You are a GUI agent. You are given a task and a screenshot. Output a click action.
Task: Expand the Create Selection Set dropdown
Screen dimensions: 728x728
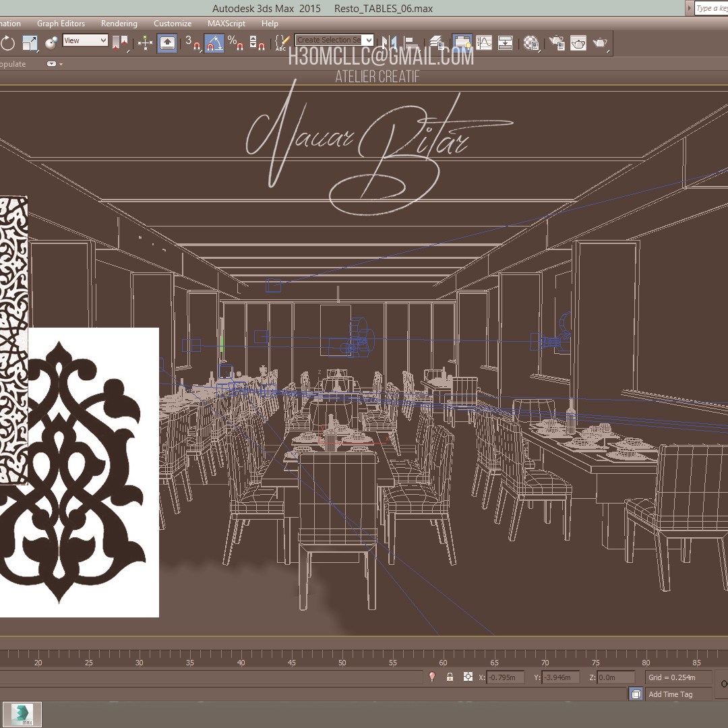[x=368, y=40]
